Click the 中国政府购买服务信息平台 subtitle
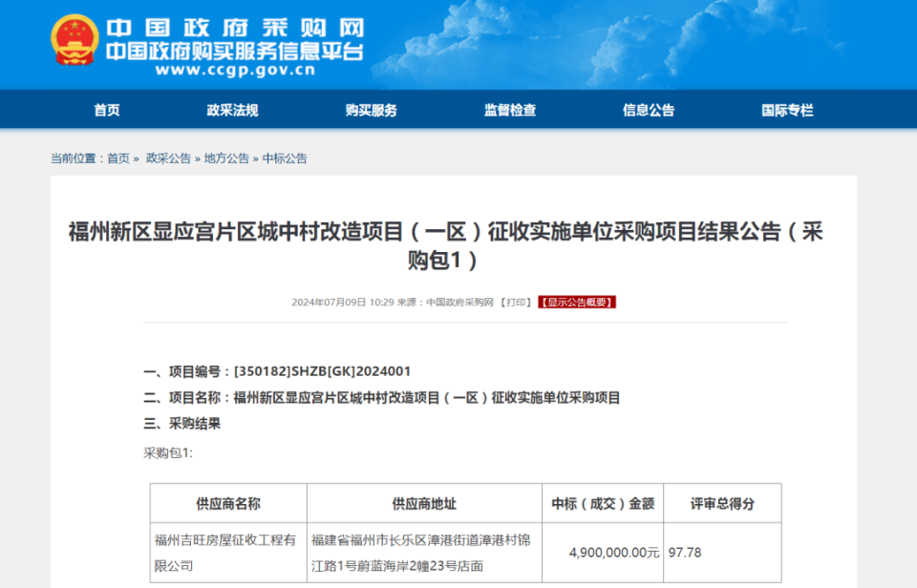The image size is (917, 588). (x=235, y=52)
